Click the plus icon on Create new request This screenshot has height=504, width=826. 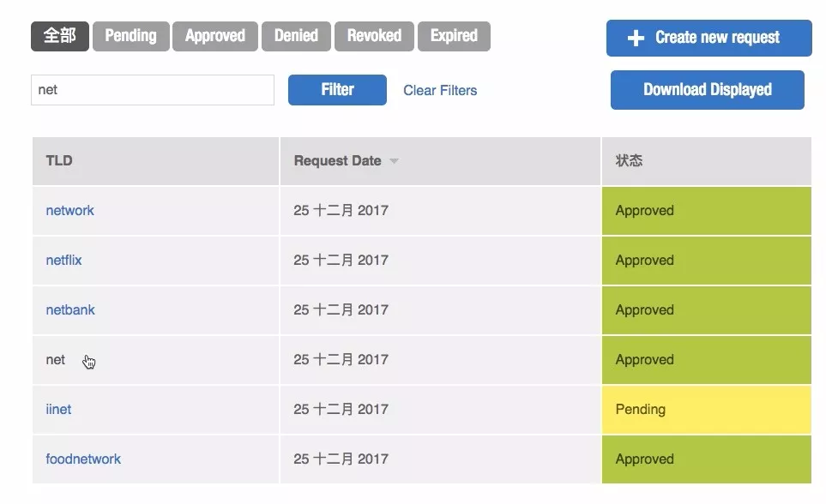point(636,39)
